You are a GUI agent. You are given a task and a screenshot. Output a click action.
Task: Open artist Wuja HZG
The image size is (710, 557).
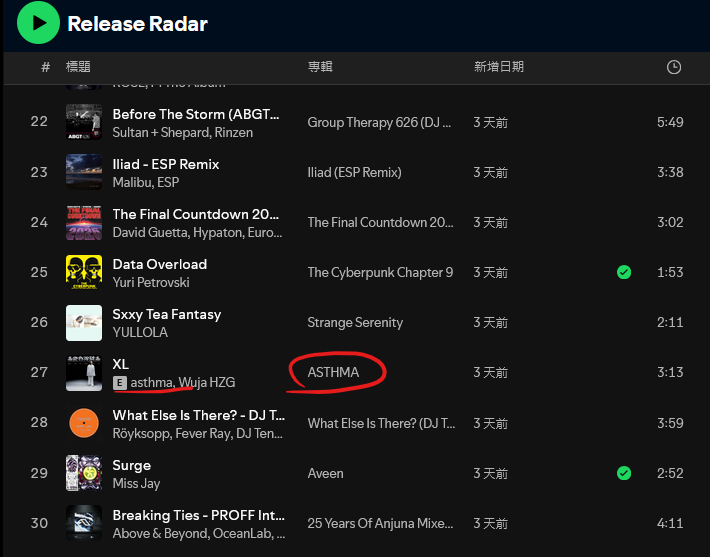coord(206,383)
